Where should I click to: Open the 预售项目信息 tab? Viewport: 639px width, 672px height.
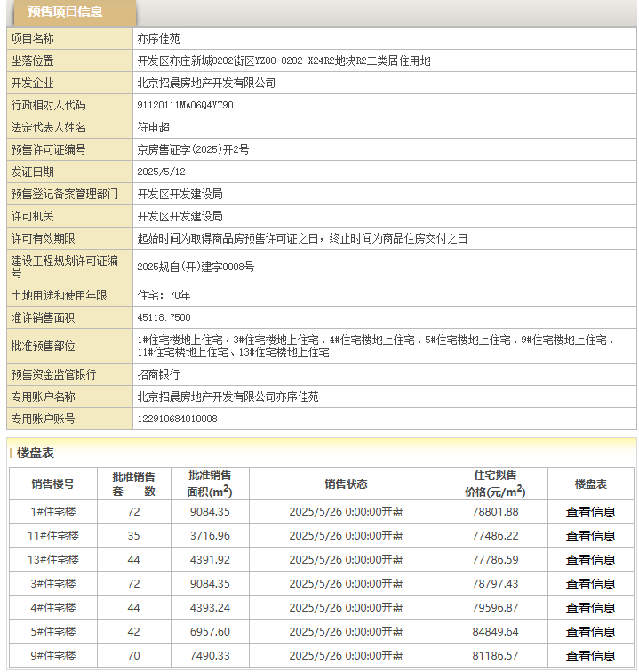[65, 12]
